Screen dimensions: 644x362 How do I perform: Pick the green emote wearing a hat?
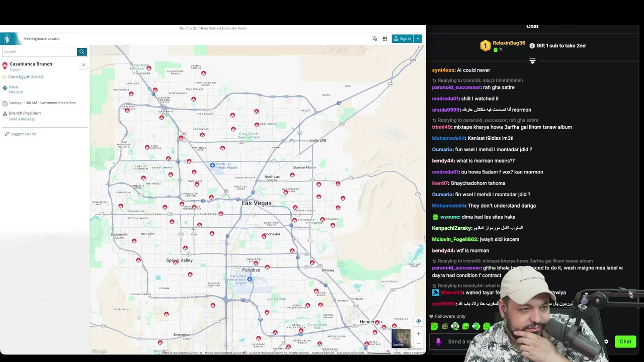tap(434, 326)
